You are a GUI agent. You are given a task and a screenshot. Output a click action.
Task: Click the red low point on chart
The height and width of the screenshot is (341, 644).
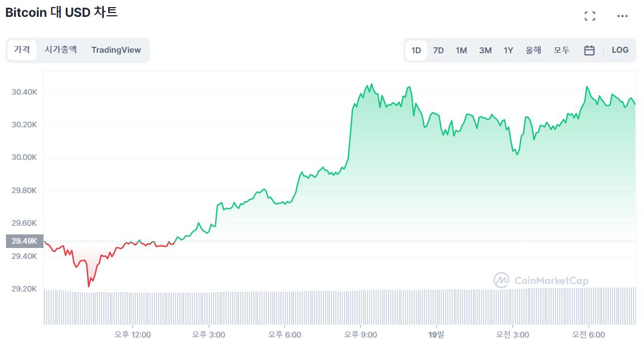click(x=89, y=286)
